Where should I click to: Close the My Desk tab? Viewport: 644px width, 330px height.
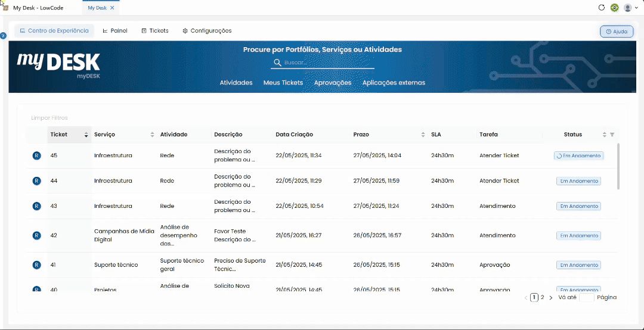coord(112,8)
